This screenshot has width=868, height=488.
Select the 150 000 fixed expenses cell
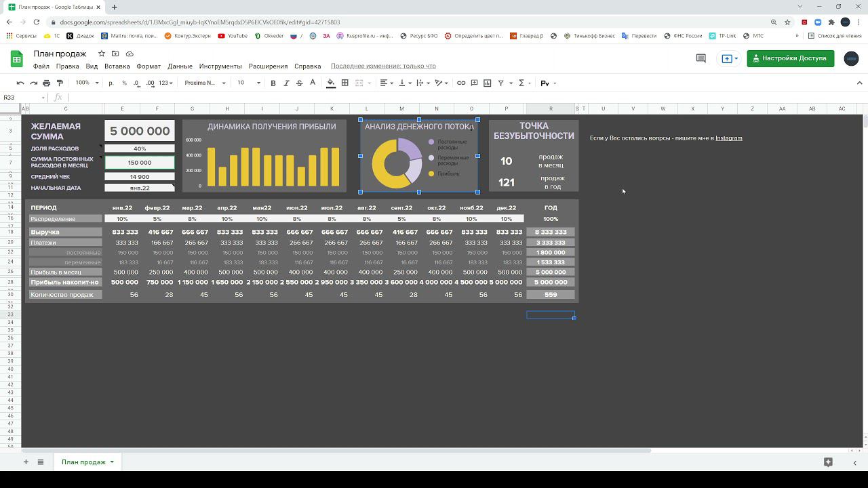pyautogui.click(x=140, y=163)
